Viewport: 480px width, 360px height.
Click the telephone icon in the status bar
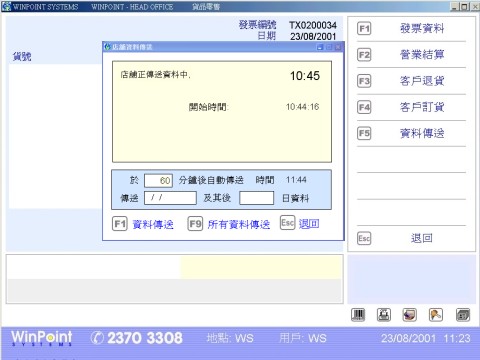point(97,338)
